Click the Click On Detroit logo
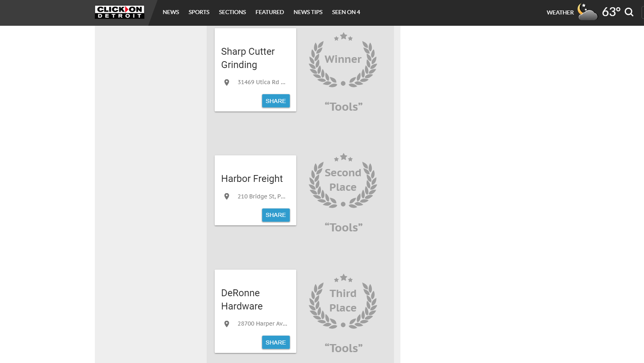Viewport: 644px width, 363px height. (119, 12)
